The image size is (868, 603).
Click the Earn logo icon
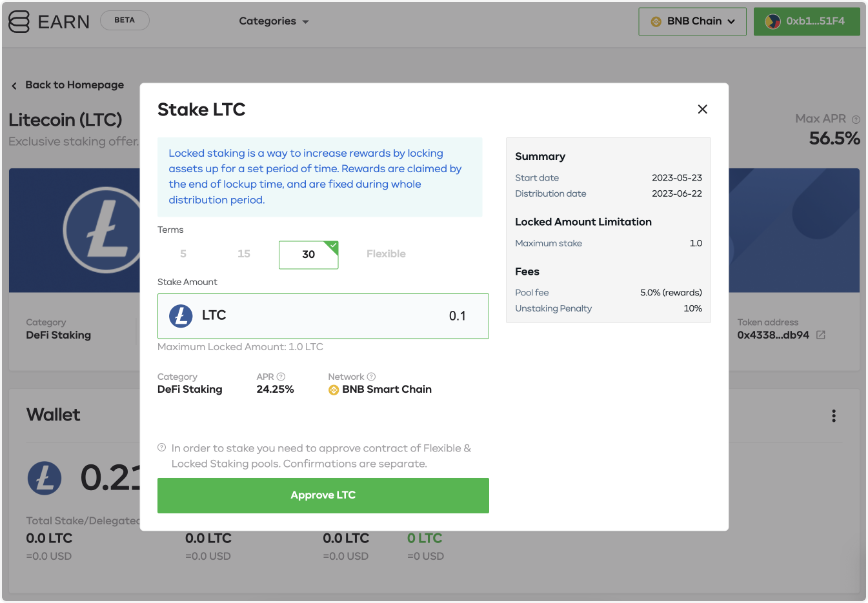(19, 21)
